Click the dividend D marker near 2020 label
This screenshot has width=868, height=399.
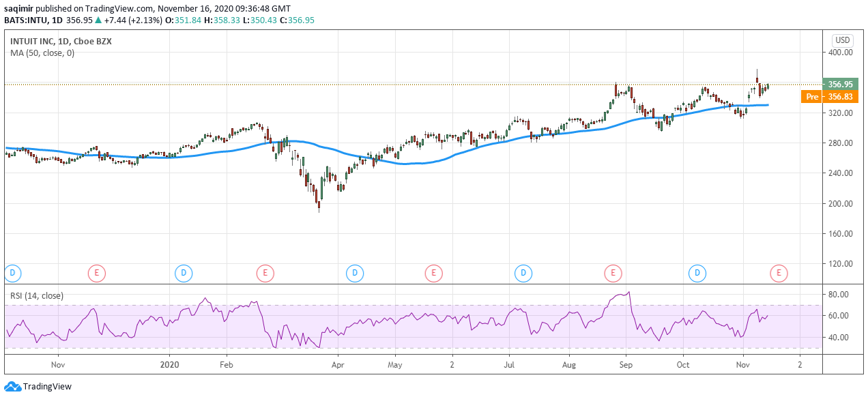(x=183, y=274)
